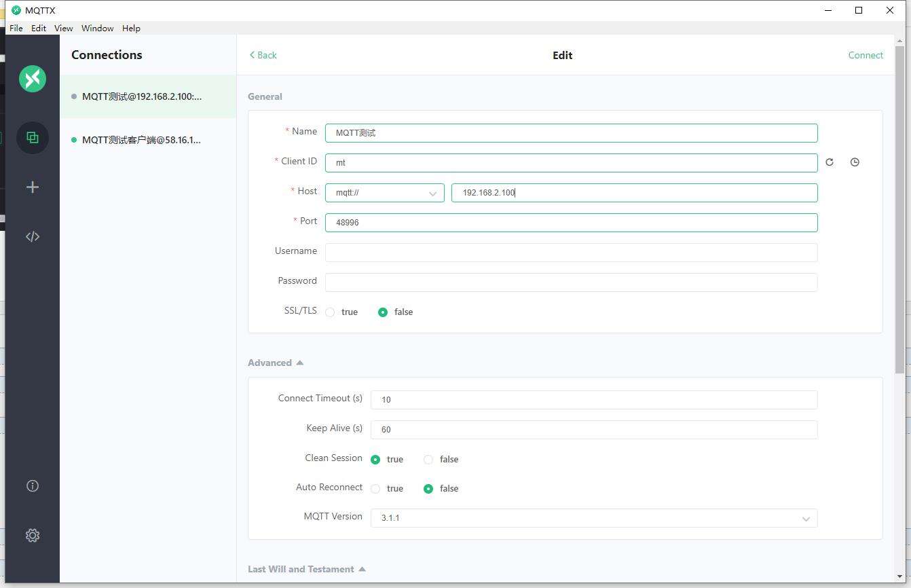Open the MQTT Version dropdown
911x588 pixels.
(593, 518)
